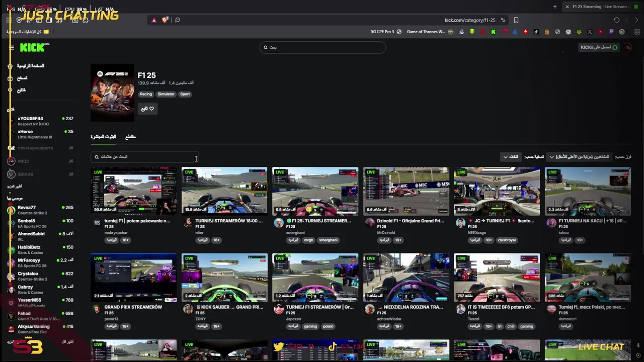Screen dimensions: 644x362
Task: Open F1 TURNIEJ NA KACU stream thumbnail
Action: pos(588,192)
